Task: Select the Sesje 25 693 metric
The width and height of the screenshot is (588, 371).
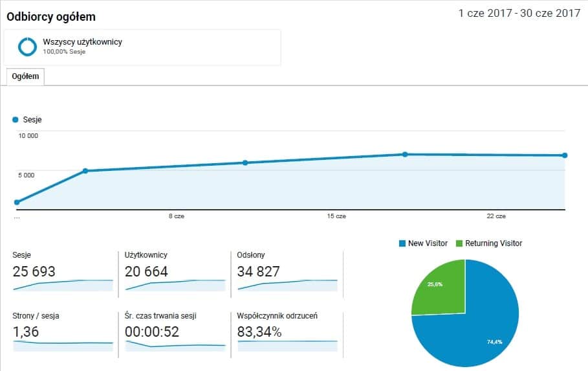Action: (34, 271)
